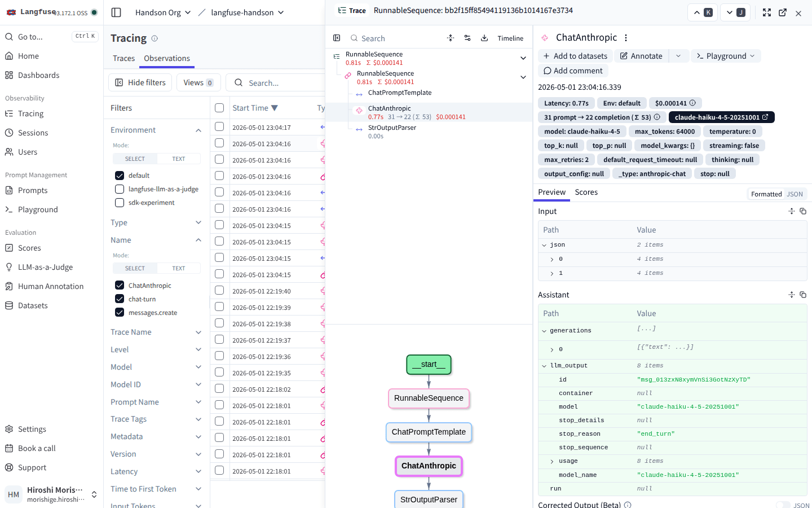This screenshot has height=508, width=812.
Task: Toggle the left sidebar panel icon
Action: click(x=116, y=12)
